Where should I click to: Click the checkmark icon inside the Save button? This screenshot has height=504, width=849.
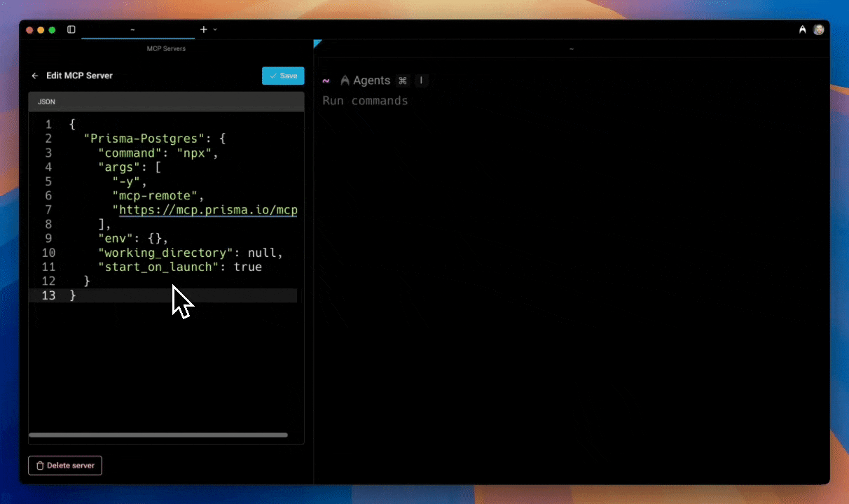pyautogui.click(x=275, y=76)
